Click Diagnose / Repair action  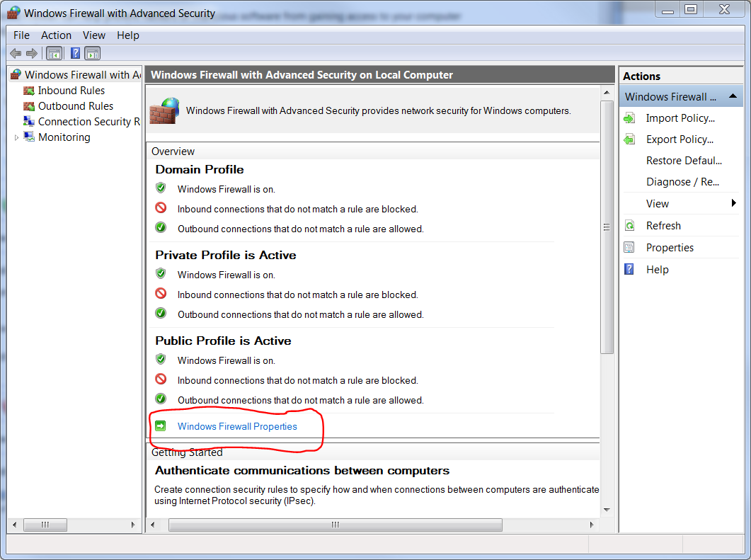pos(682,182)
